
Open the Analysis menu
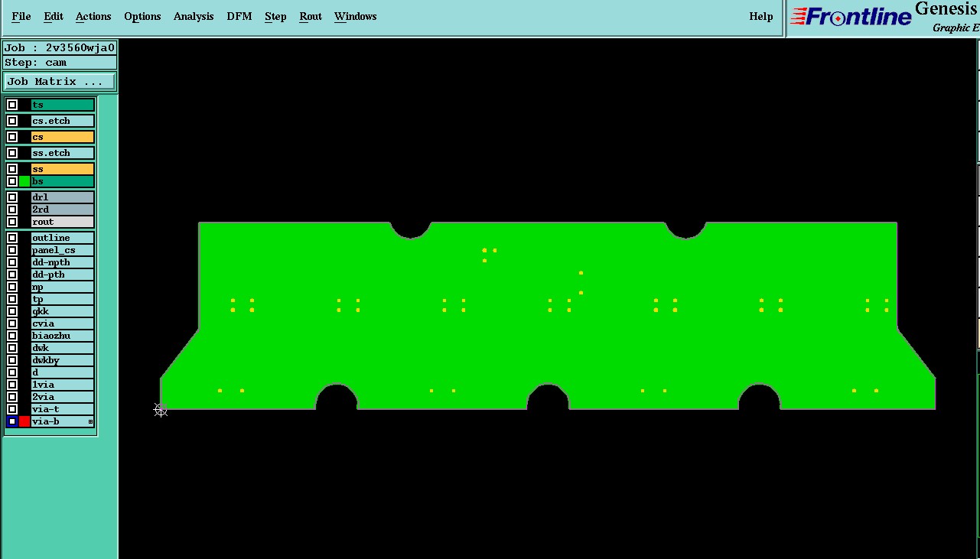pos(194,16)
